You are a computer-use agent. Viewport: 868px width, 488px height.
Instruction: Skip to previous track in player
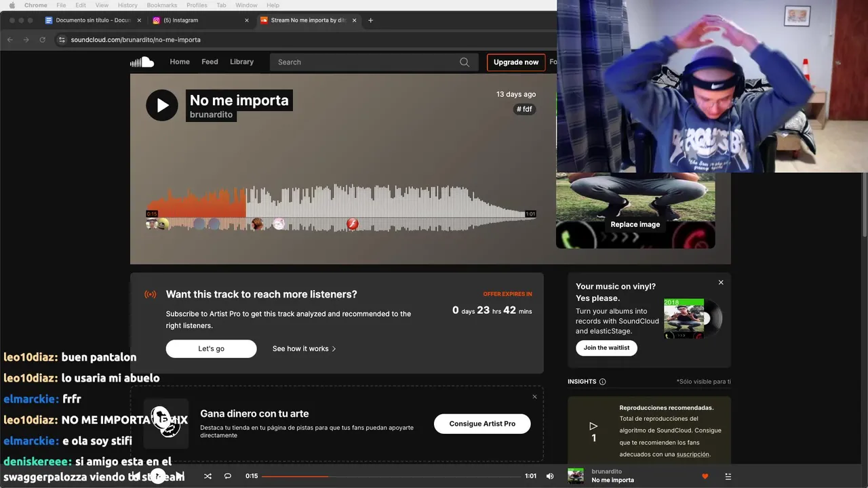(x=136, y=476)
